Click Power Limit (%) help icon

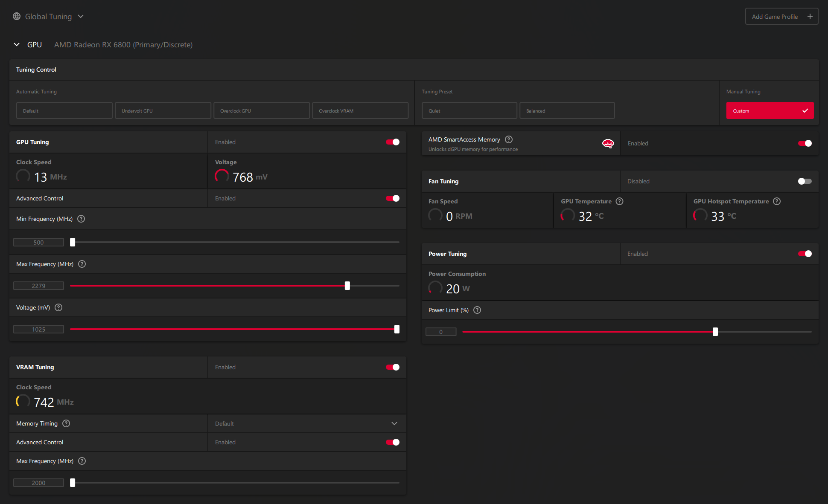477,310
